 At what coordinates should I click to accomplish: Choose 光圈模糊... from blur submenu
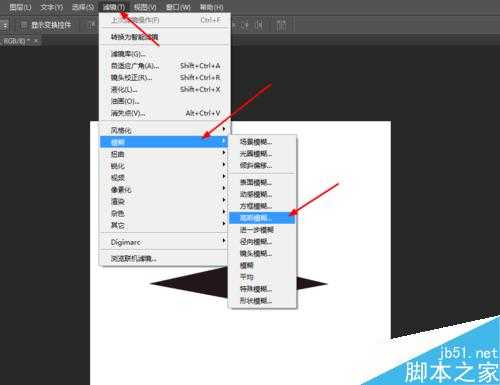pos(262,154)
